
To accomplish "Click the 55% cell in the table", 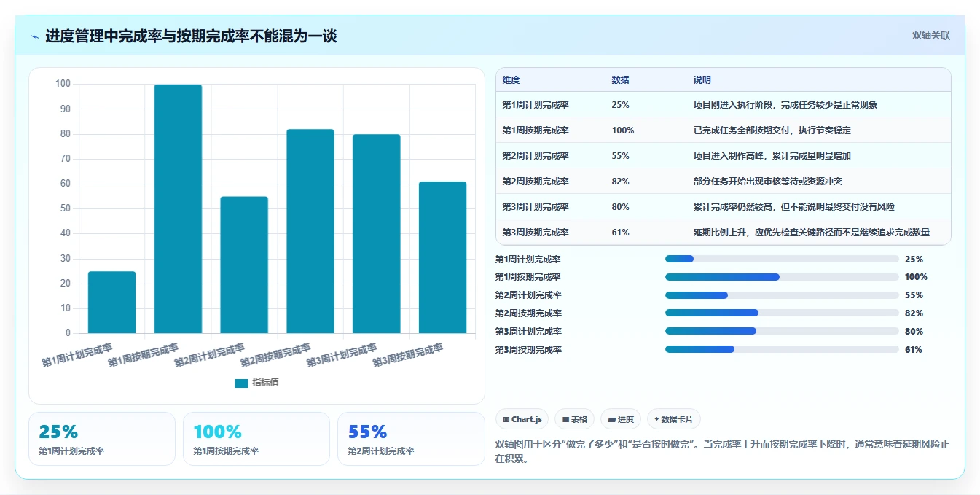I will (620, 156).
